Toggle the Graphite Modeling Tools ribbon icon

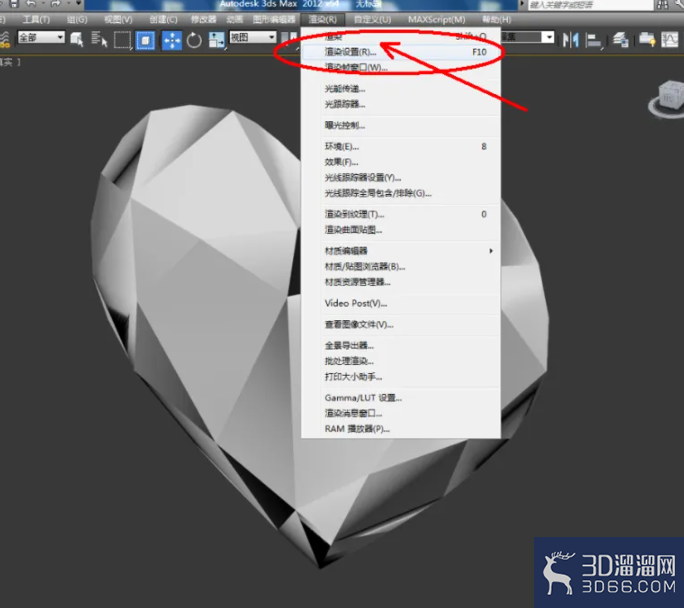point(647,40)
